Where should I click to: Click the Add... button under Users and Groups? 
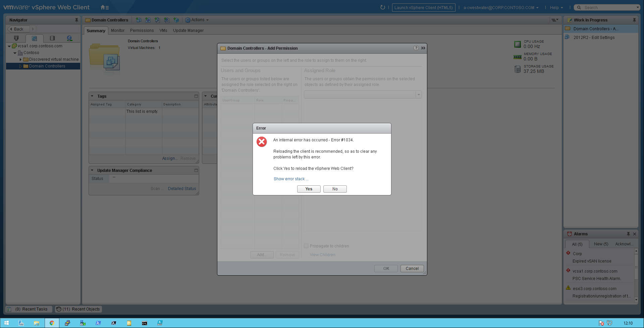pos(262,255)
